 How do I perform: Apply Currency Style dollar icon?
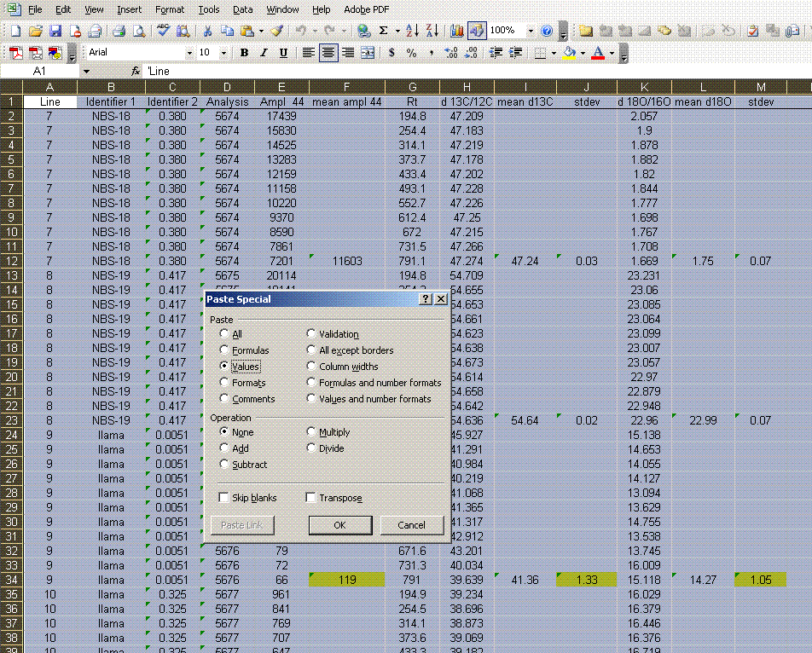click(x=391, y=53)
